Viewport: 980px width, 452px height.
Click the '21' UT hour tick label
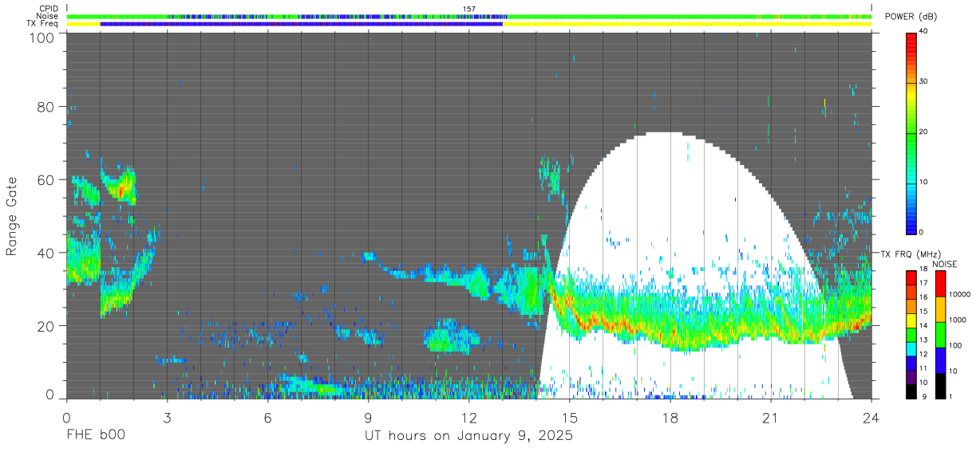[x=770, y=417]
